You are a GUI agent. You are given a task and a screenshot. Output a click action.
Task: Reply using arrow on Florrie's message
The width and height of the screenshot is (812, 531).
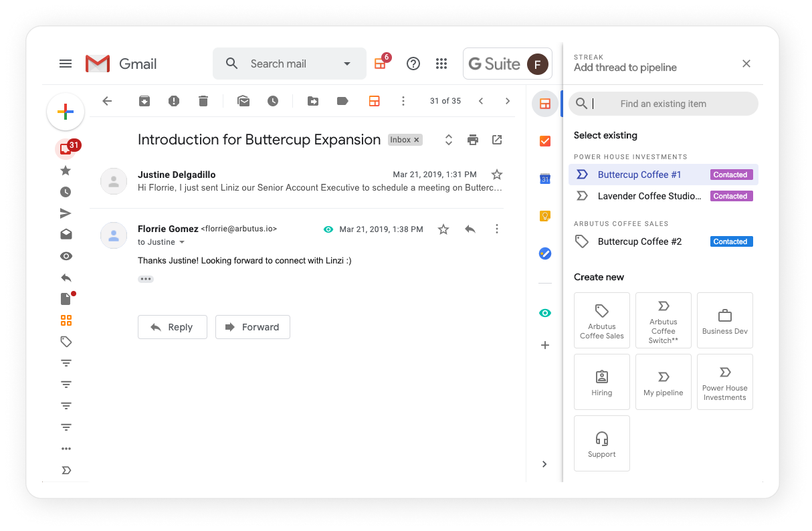tap(470, 229)
